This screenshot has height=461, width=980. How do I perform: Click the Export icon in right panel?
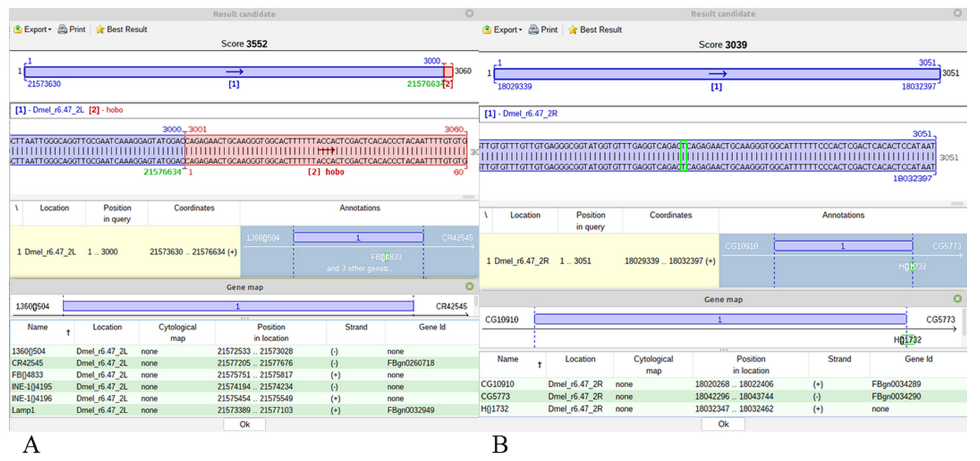(x=487, y=30)
